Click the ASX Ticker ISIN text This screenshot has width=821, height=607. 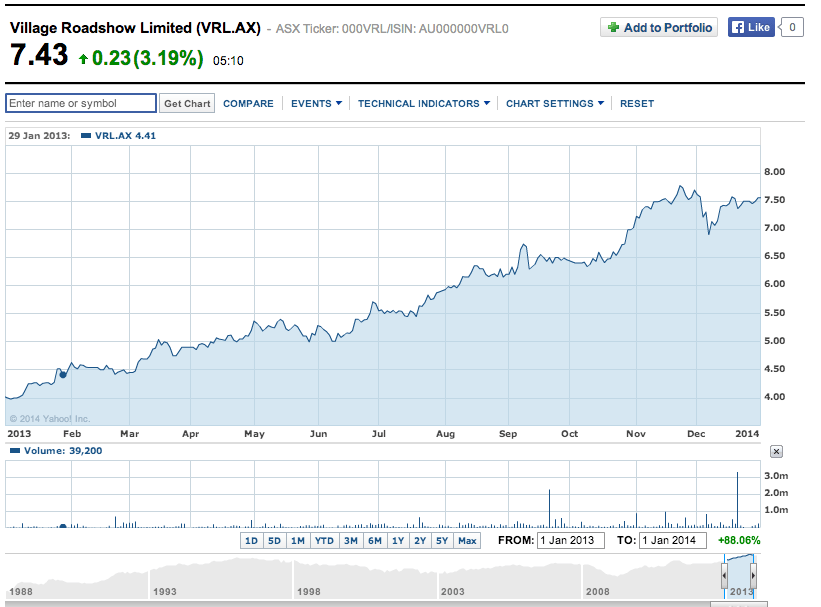392,29
